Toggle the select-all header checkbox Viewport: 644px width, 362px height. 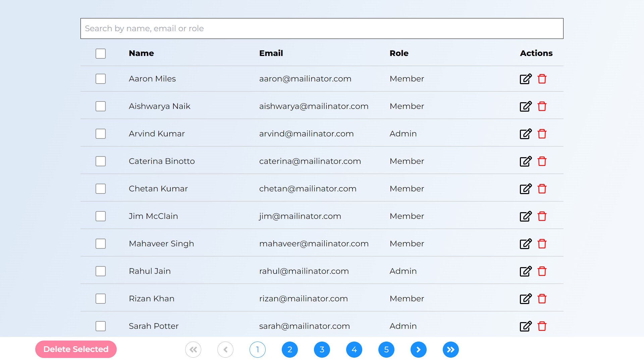pos(101,54)
